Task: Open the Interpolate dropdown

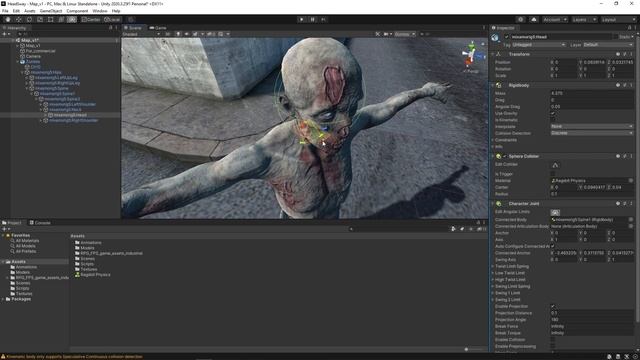Action: click(592, 127)
